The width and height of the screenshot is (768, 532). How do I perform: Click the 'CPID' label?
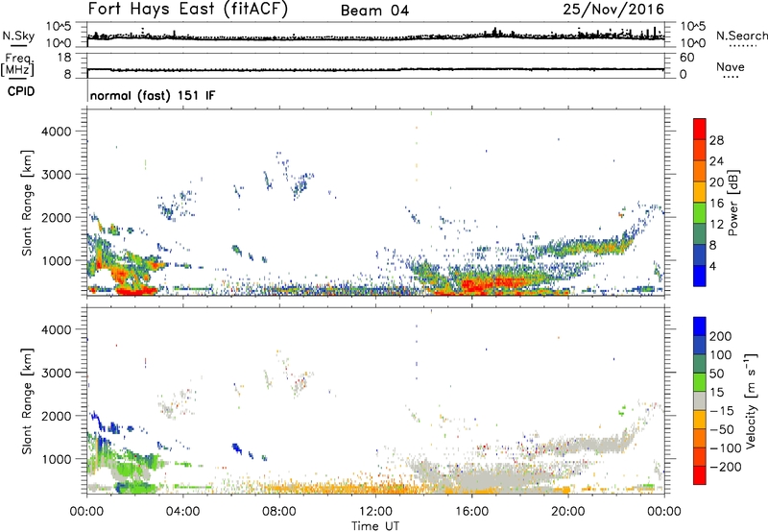[x=21, y=91]
